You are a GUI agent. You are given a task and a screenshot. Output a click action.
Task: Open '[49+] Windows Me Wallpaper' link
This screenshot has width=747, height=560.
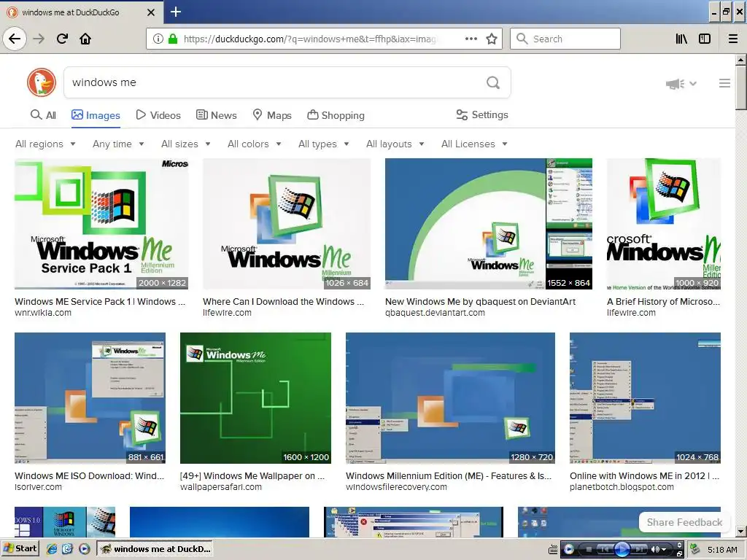click(x=252, y=475)
